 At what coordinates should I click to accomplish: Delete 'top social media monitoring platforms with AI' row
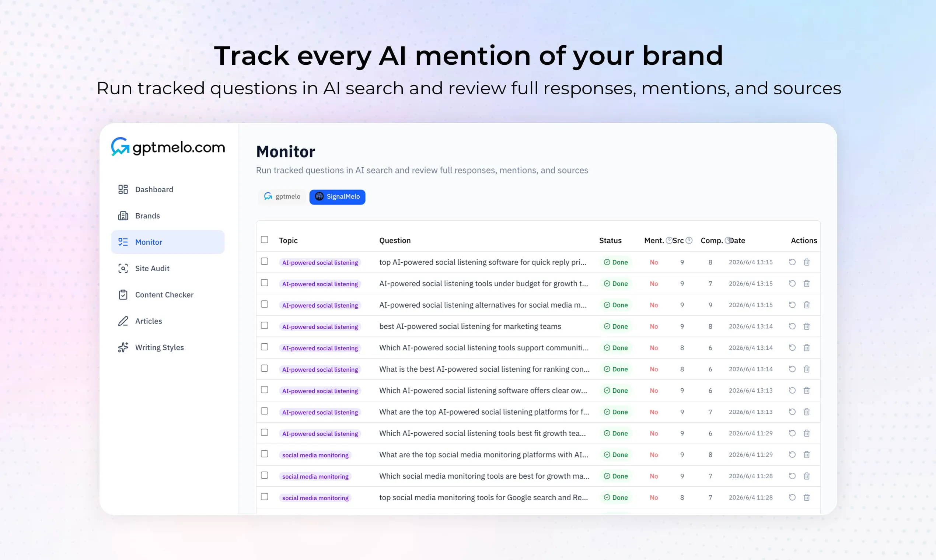tap(807, 455)
